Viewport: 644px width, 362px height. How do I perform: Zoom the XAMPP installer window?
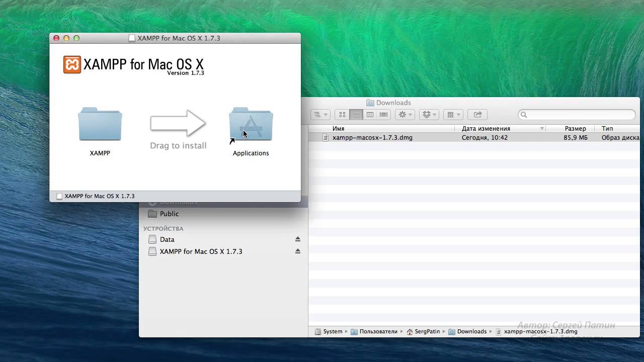pyautogui.click(x=76, y=38)
